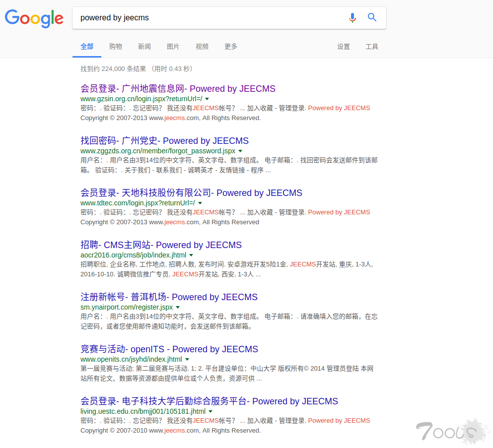This screenshot has height=448, width=493.
Task: Open the 视频 results tab
Action: pos(202,47)
